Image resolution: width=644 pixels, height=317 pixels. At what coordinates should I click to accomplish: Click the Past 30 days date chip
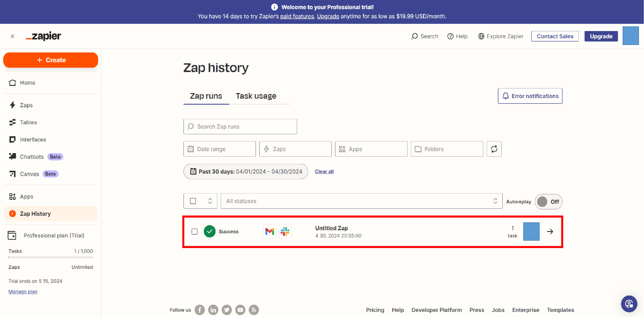coord(246,171)
